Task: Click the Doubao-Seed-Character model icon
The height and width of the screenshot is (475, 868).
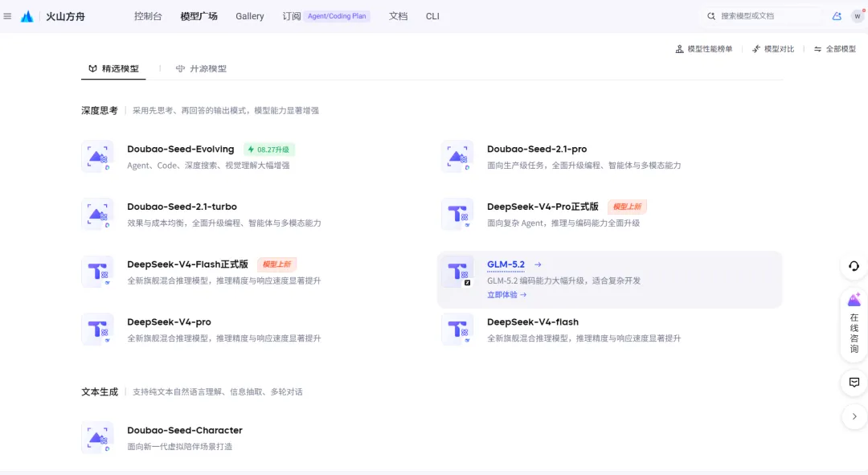Action: click(x=97, y=437)
